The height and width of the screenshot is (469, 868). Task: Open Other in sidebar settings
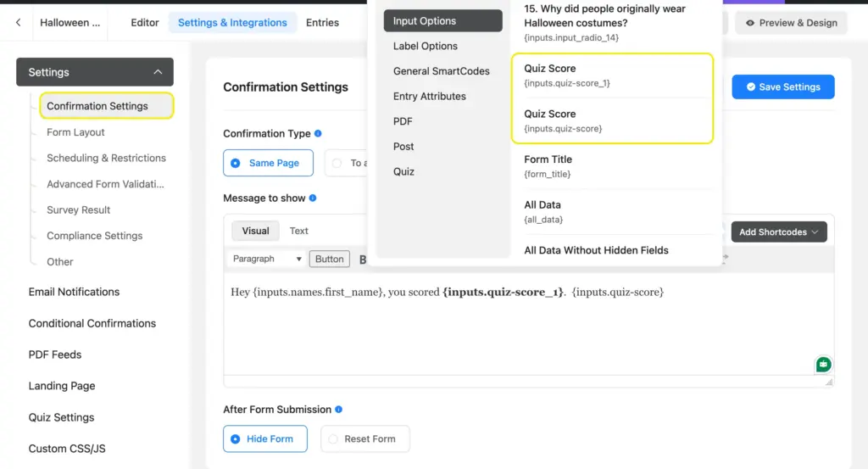tap(60, 262)
